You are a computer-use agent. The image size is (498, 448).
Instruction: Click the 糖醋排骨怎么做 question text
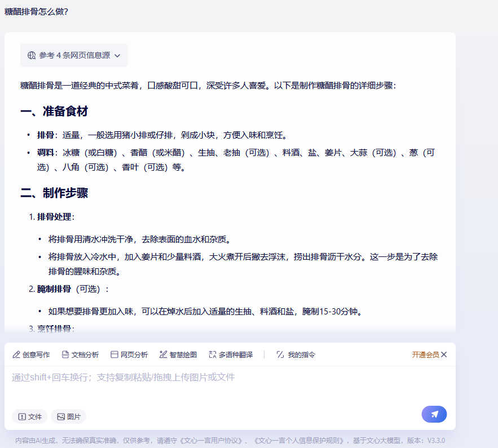click(36, 11)
